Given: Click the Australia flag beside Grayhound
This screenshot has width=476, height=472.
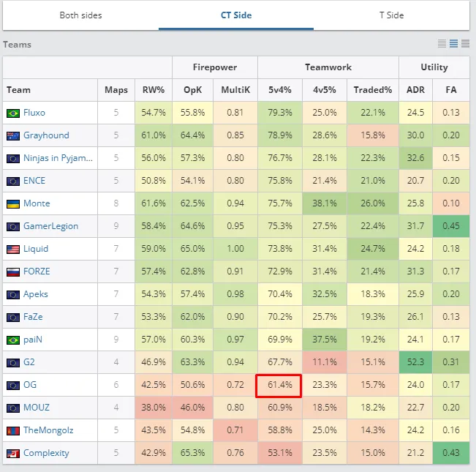Looking at the screenshot, I should click(x=13, y=136).
